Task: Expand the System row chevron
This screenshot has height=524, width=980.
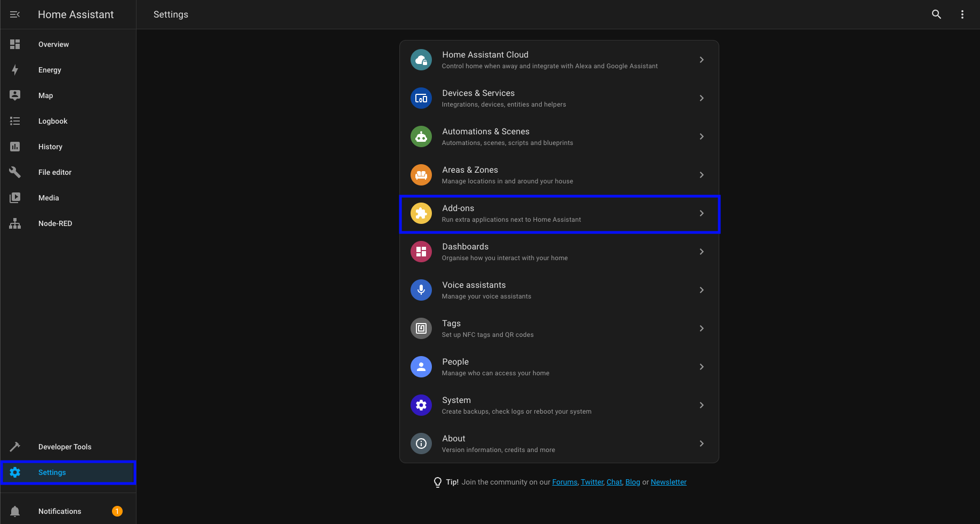Action: [x=702, y=405]
